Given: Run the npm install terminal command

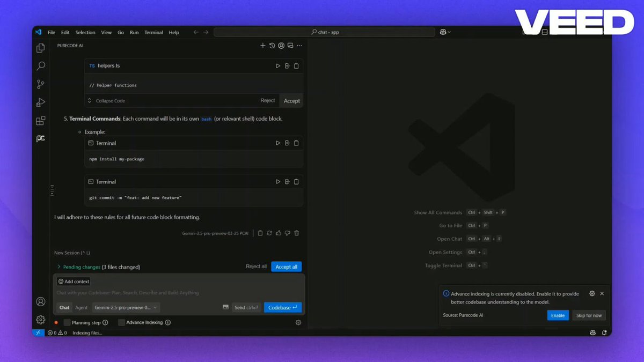Looking at the screenshot, I should pyautogui.click(x=278, y=143).
